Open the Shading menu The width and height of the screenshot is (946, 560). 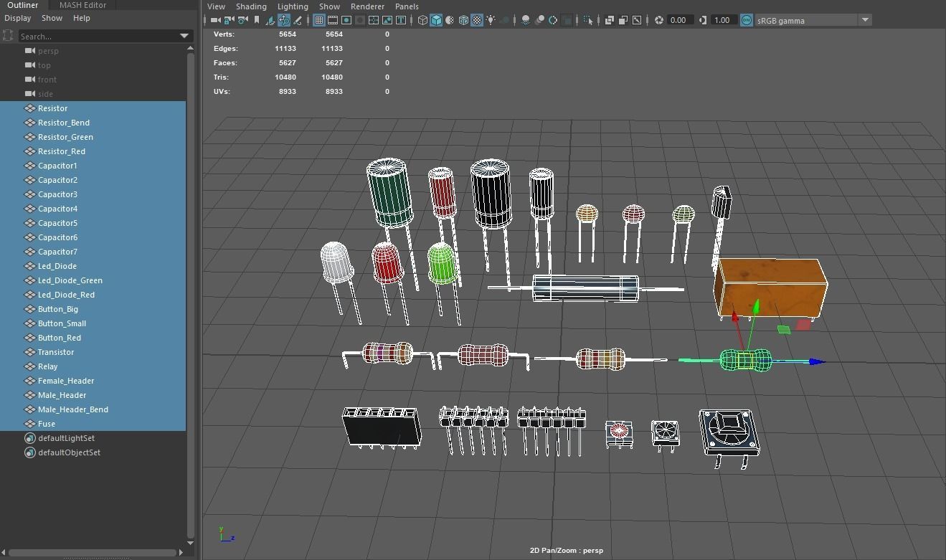251,6
